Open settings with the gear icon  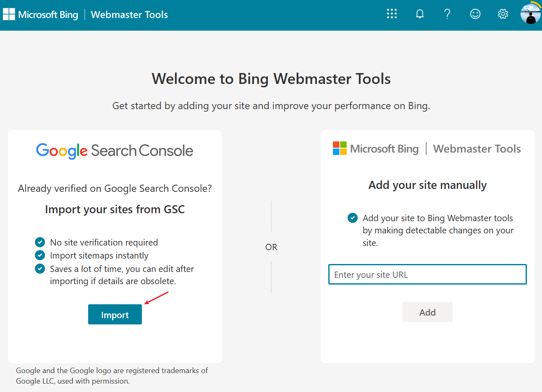tap(503, 14)
